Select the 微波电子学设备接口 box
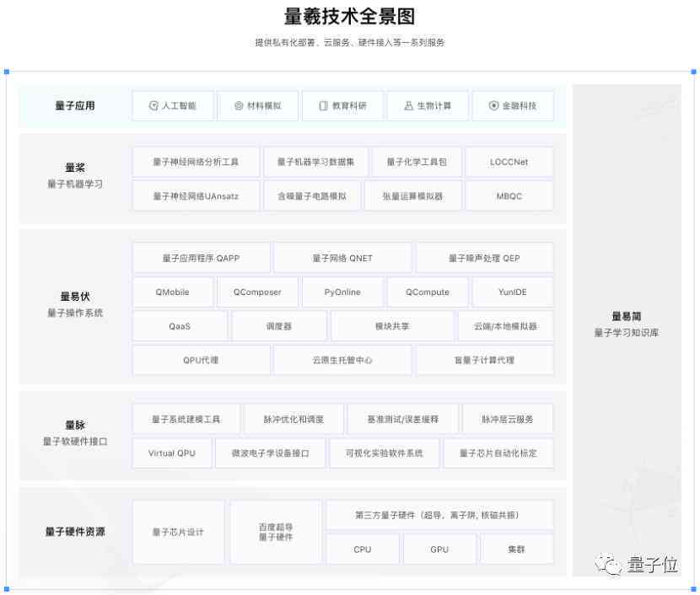700x595 pixels. pos(270,453)
